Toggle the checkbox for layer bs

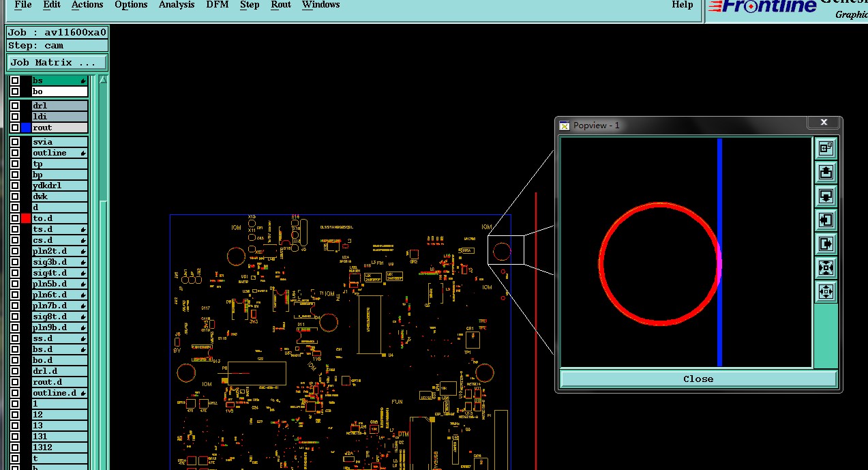pos(15,80)
